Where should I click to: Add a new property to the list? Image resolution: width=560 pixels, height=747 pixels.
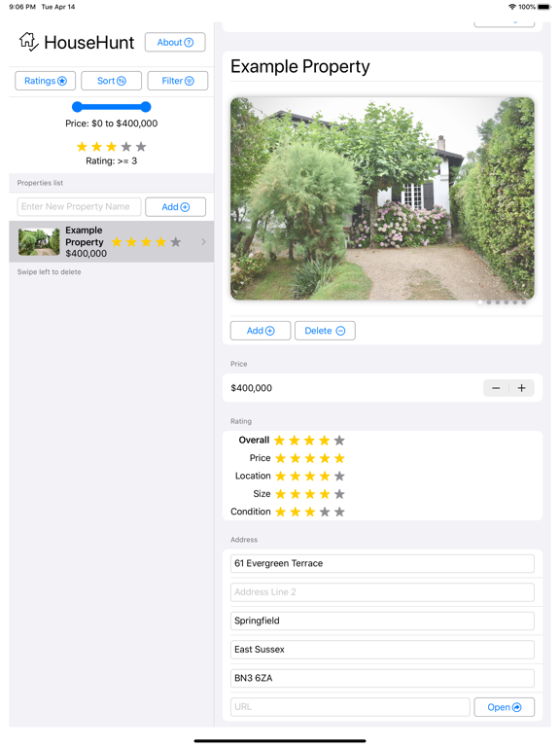(175, 207)
